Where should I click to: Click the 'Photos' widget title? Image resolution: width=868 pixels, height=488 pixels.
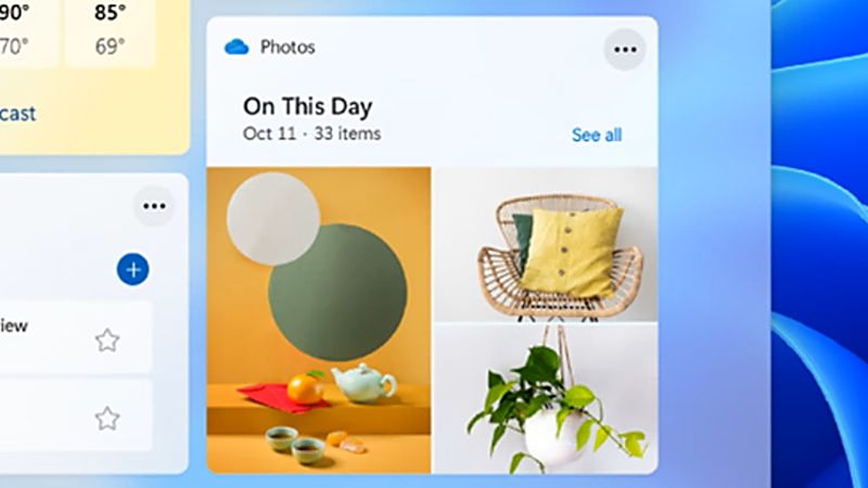288,47
